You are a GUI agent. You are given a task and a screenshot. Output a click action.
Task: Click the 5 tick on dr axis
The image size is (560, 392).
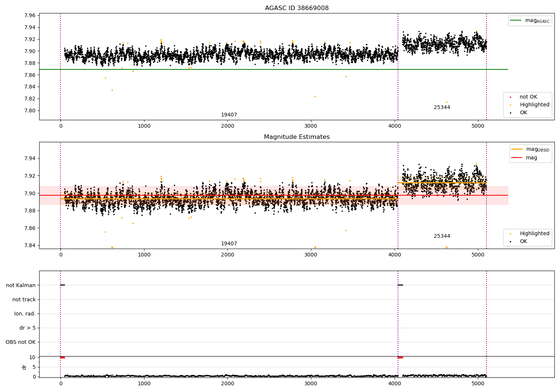(x=34, y=367)
